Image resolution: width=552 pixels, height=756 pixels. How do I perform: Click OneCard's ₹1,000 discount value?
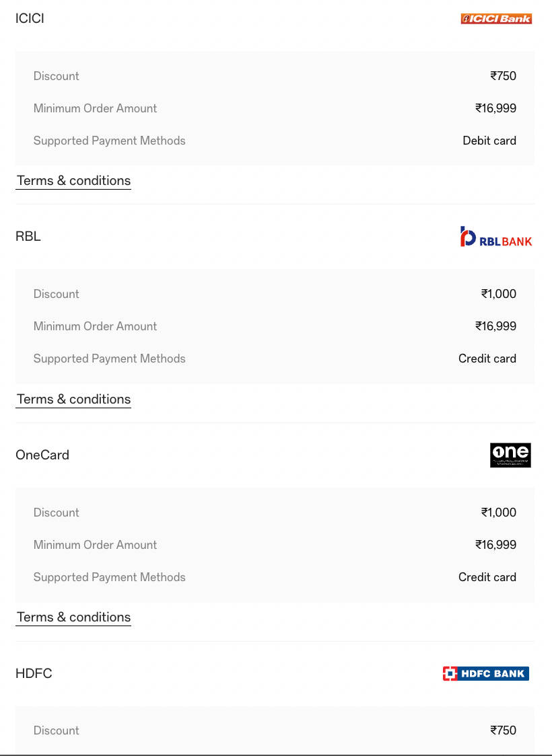(498, 513)
